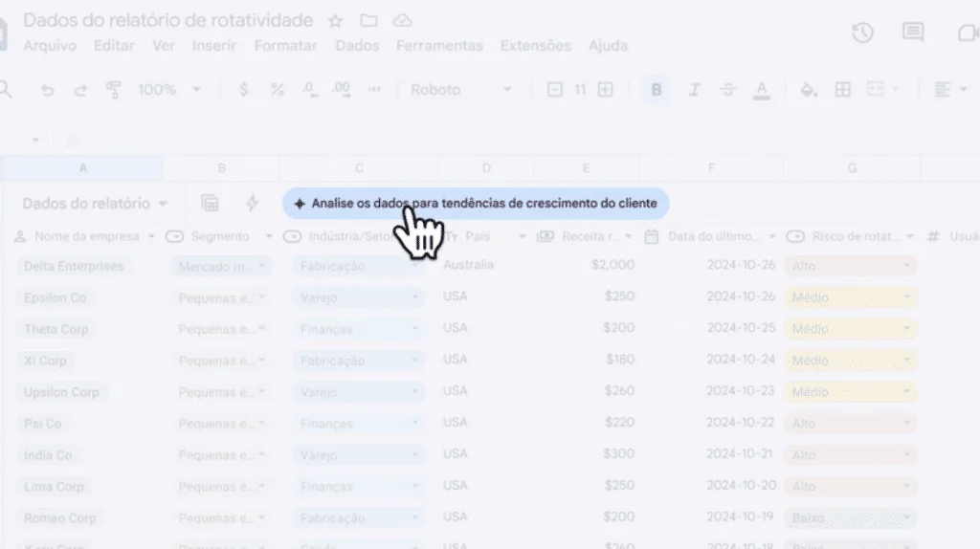Select the Delta Enterprises cell
This screenshot has width=980, height=549.
pyautogui.click(x=74, y=266)
